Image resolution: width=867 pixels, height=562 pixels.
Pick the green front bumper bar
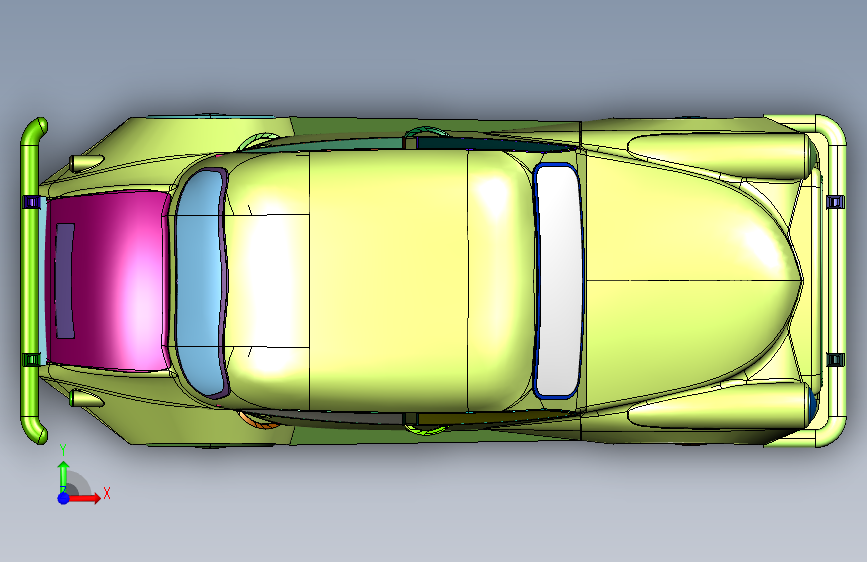coord(32,281)
